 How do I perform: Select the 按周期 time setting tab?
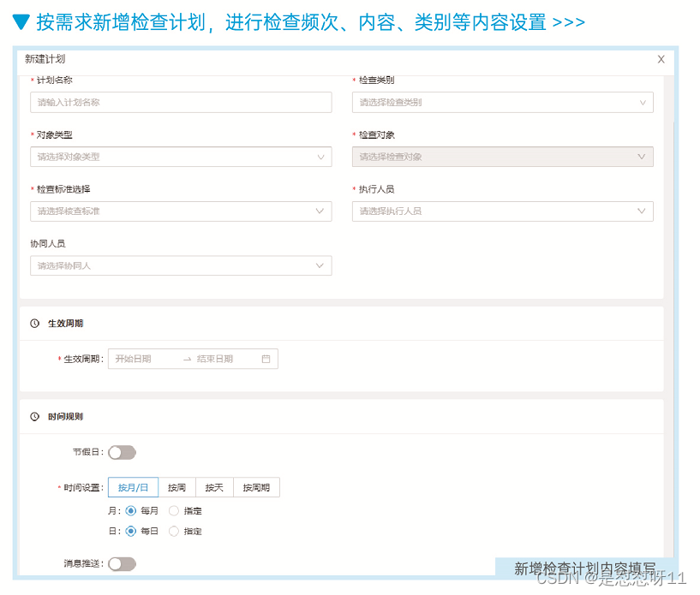click(x=256, y=487)
